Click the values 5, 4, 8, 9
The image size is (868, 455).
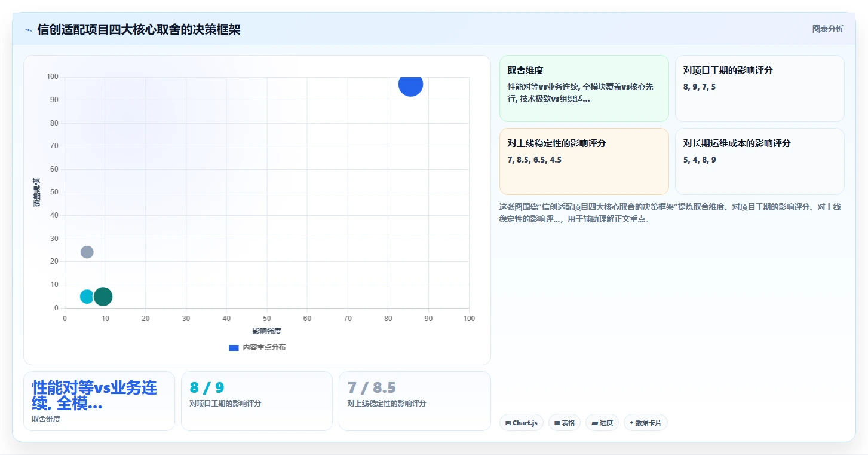pyautogui.click(x=700, y=160)
